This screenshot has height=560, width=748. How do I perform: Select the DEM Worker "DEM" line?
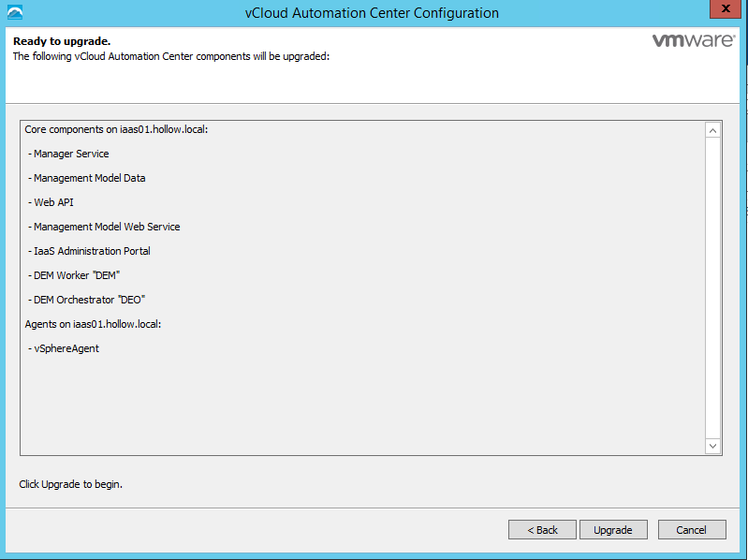click(x=77, y=275)
